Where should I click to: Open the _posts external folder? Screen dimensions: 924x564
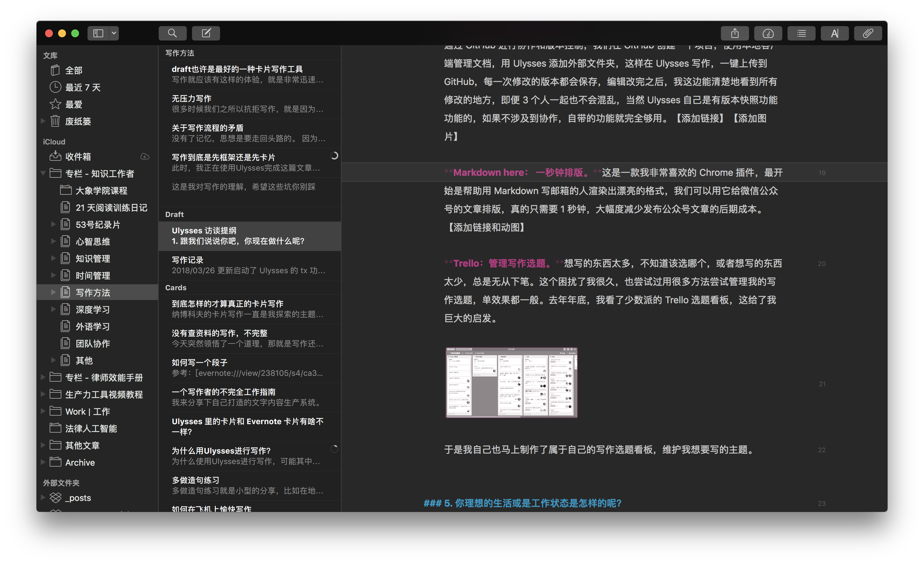(x=97, y=498)
